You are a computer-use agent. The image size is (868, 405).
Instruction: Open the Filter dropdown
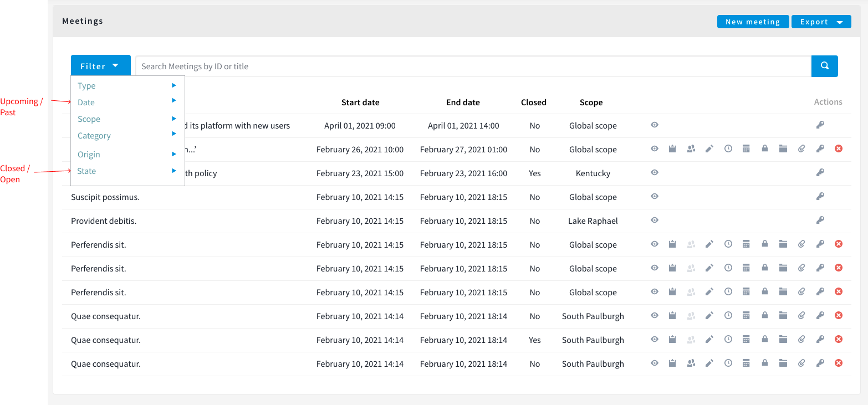coord(100,66)
